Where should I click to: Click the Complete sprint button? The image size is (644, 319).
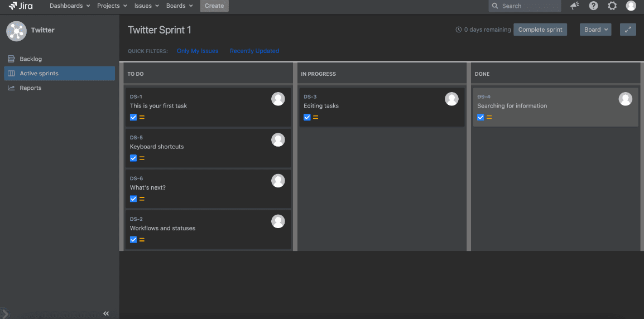tap(540, 30)
